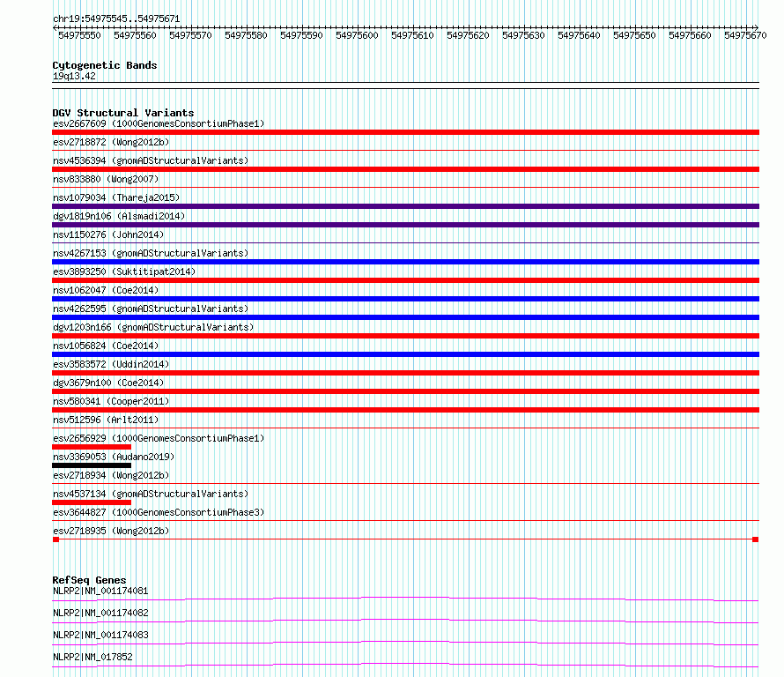Click the black cytogenetic band 19q13.42 bar
The height and width of the screenshot is (677, 784).
[x=405, y=86]
